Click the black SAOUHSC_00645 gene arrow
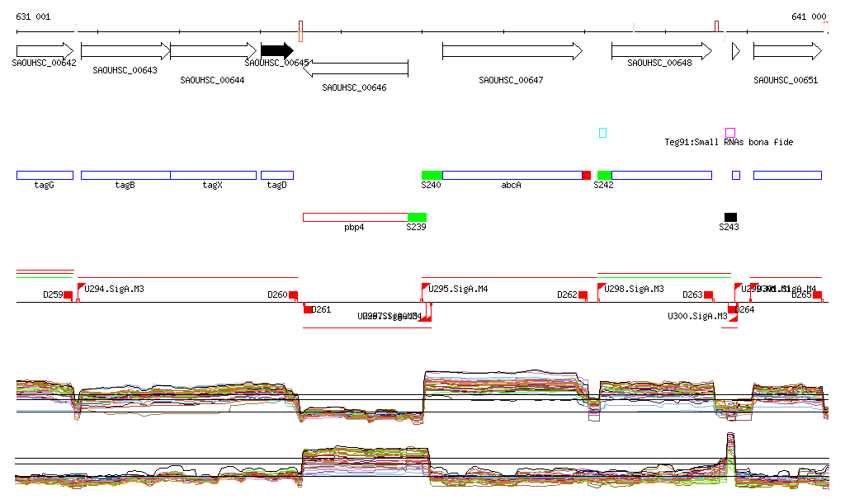 tap(277, 51)
